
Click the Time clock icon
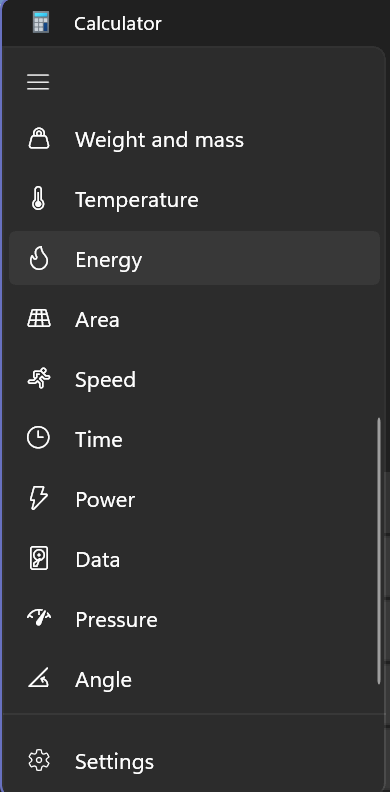[38, 437]
